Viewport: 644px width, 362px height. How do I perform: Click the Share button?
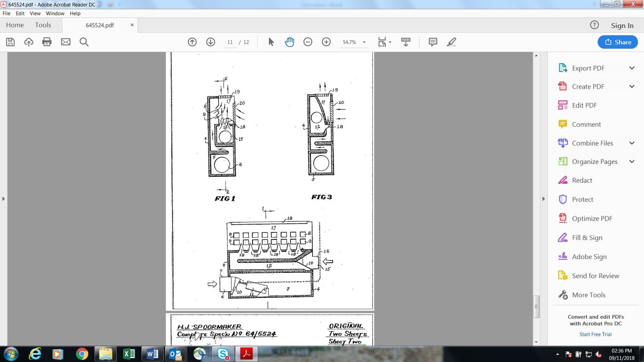point(618,42)
